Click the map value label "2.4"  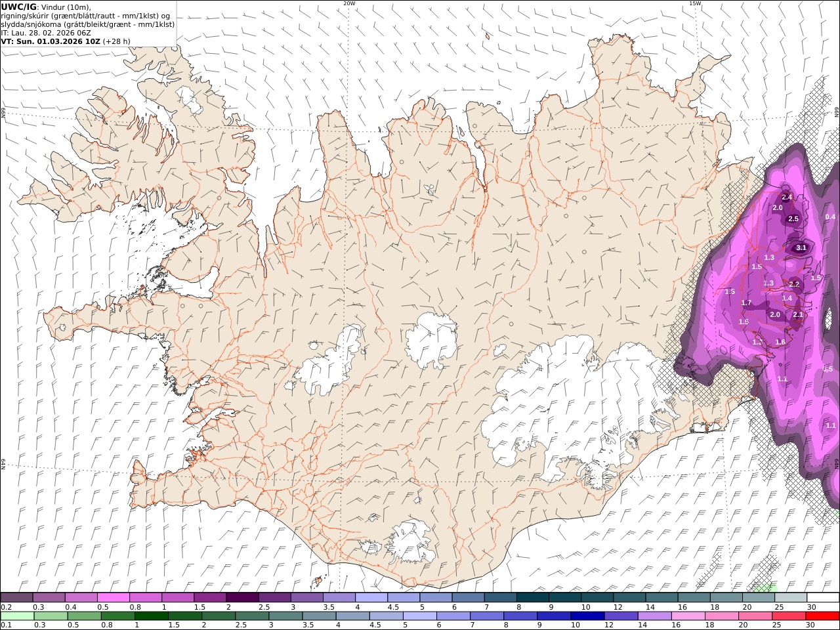pos(787,198)
